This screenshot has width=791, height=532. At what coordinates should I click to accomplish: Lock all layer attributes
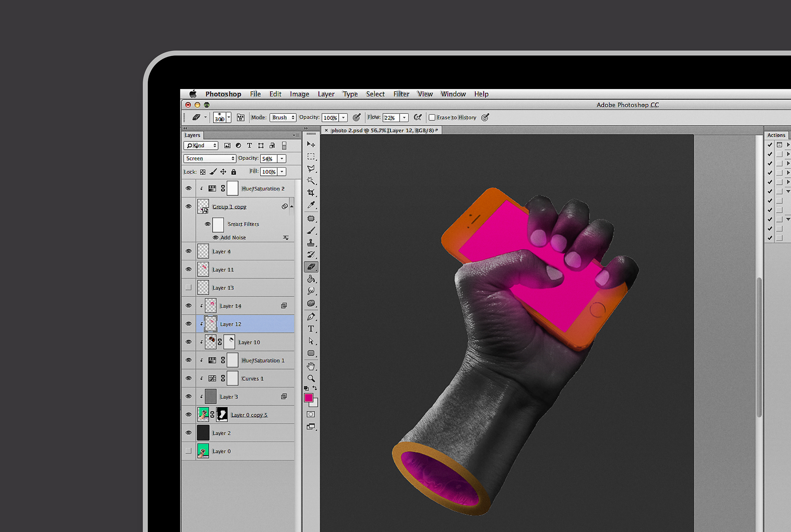tap(234, 172)
